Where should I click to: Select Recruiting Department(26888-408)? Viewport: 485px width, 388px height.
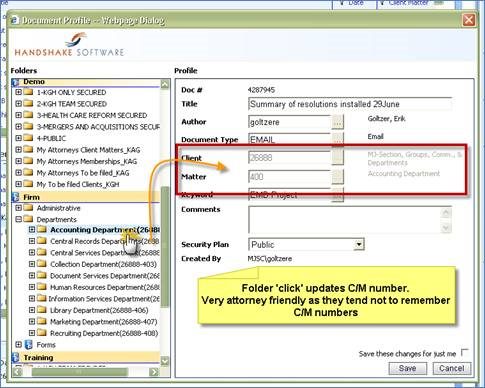tap(104, 333)
